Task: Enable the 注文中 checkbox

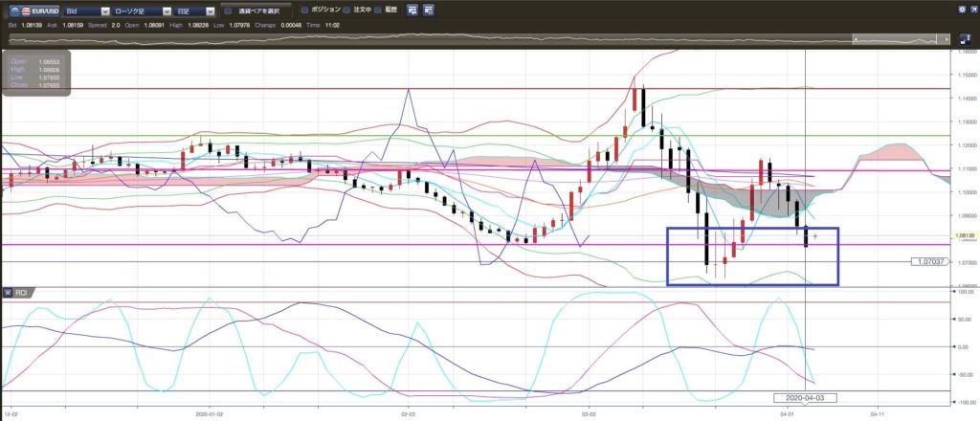Action: pyautogui.click(x=346, y=10)
